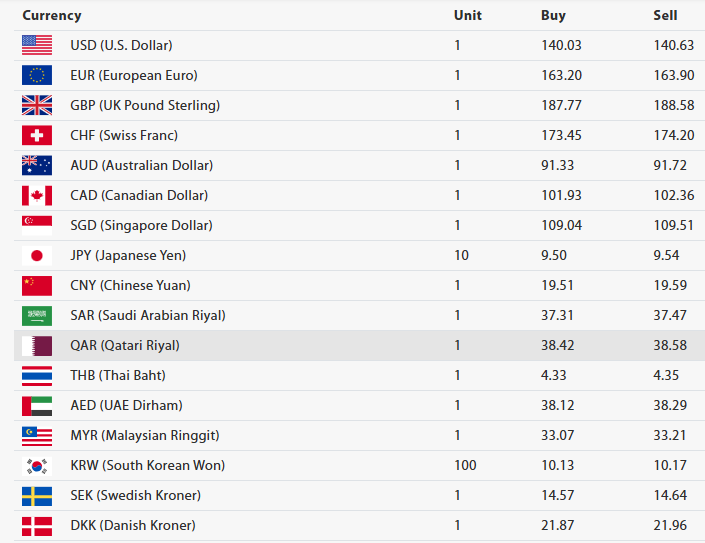Click the AED (UAE Dirham) label
Screen dimensions: 705x543
tap(126, 405)
